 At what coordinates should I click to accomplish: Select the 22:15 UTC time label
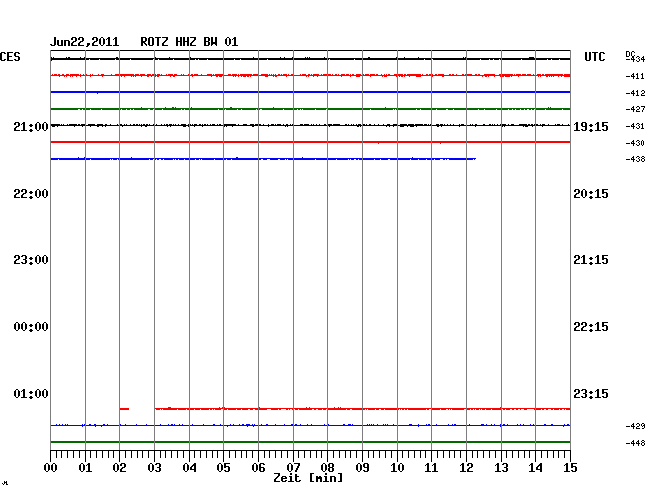pos(591,327)
